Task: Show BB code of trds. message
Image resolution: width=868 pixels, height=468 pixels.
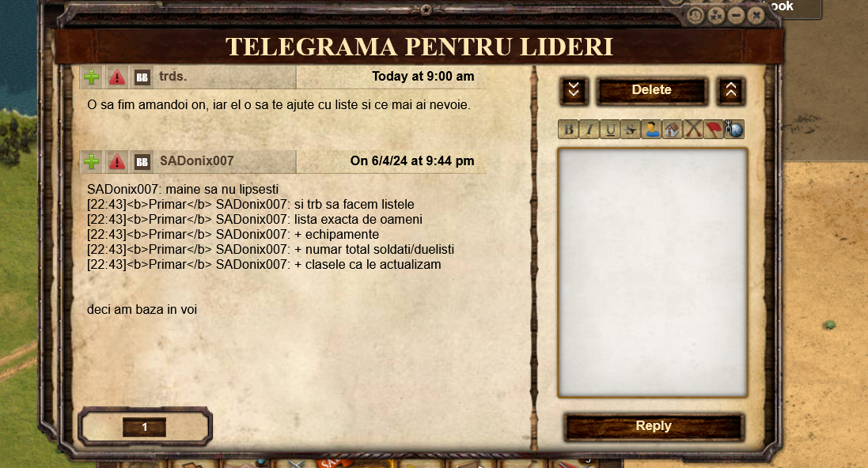Action: pyautogui.click(x=142, y=77)
